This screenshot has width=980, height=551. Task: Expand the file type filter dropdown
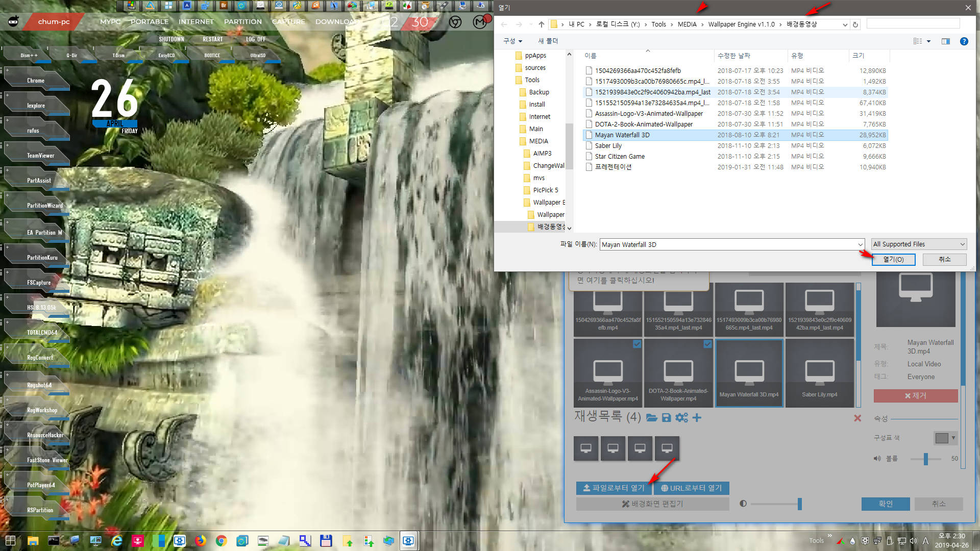pyautogui.click(x=962, y=244)
